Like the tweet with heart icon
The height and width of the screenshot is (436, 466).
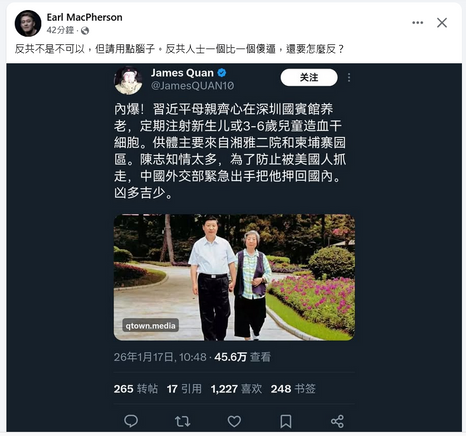click(234, 421)
